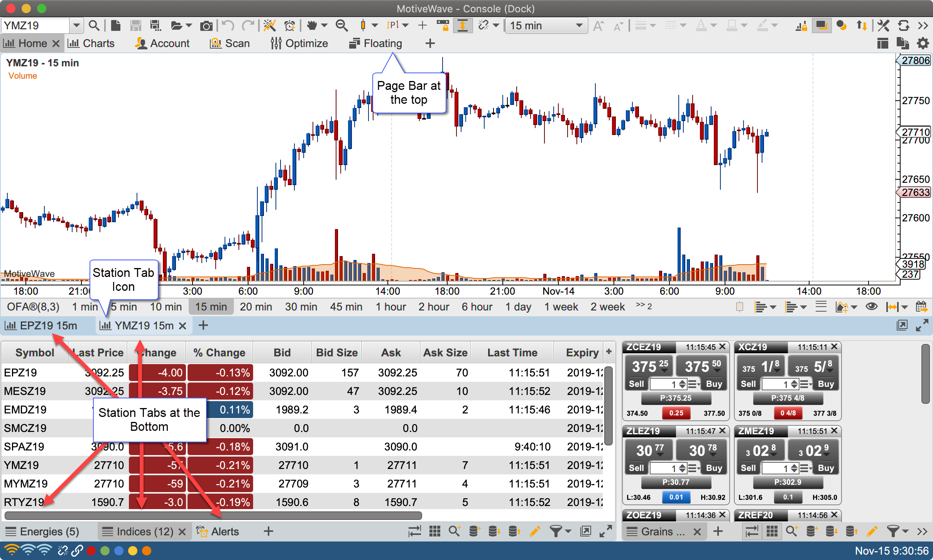Click the pencil edit icon in watchlist toolbar

point(534,531)
